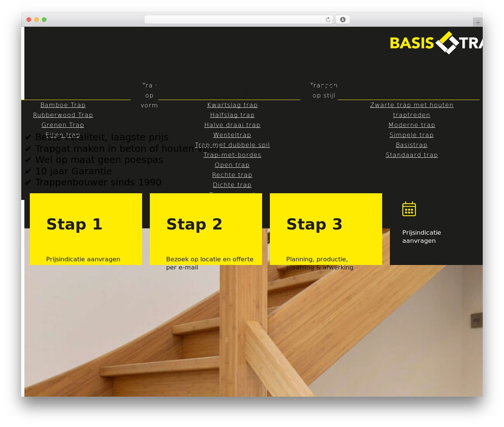Focus the browser address bar
504x427 pixels.
(x=238, y=20)
